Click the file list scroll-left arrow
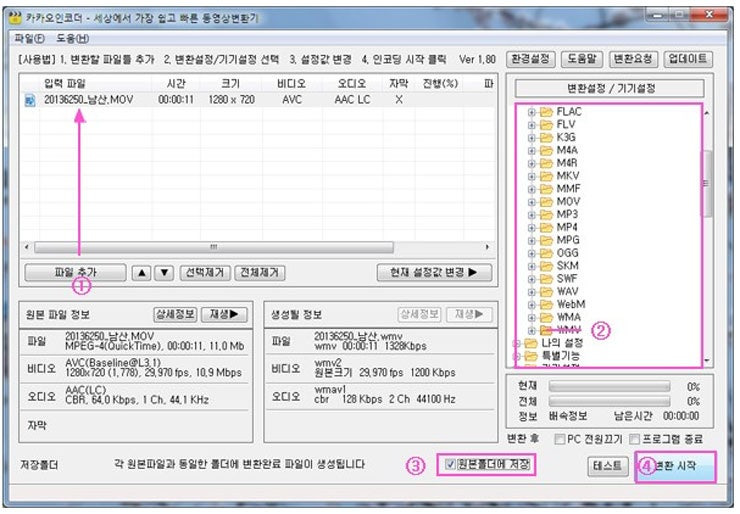Screen dimensions: 740x514 [x=26, y=247]
